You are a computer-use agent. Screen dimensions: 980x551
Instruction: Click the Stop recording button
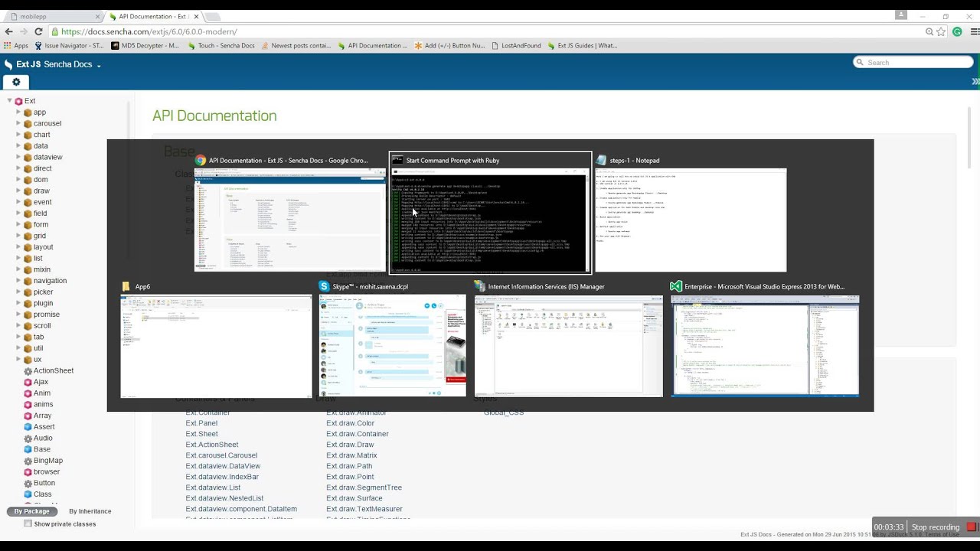pos(935,527)
